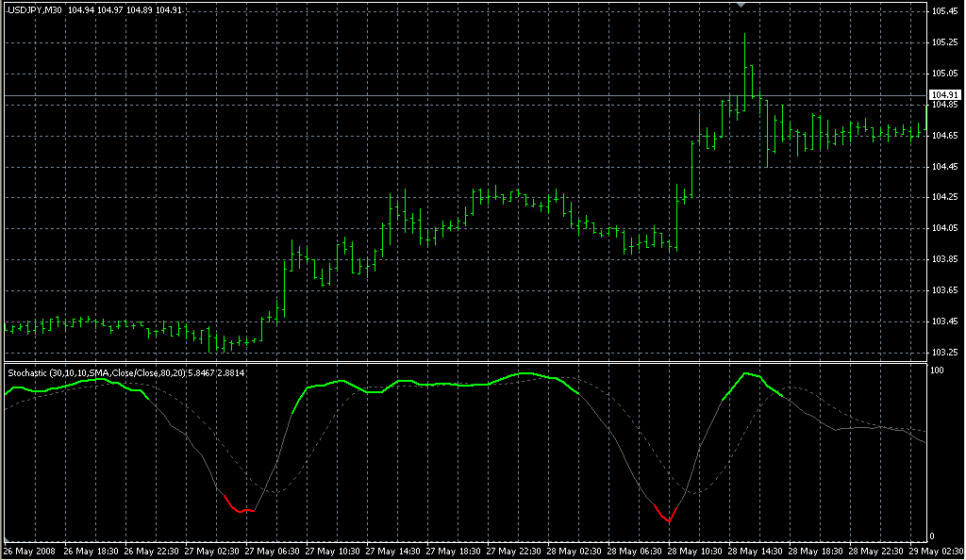The width and height of the screenshot is (966, 560).
Task: Click the 103.25 price axis label
Action: tap(943, 352)
